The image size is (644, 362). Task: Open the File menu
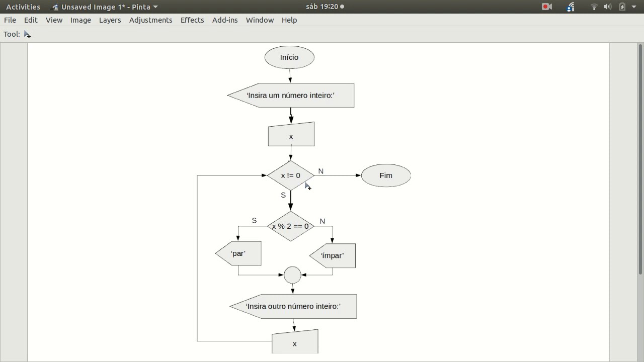click(10, 20)
